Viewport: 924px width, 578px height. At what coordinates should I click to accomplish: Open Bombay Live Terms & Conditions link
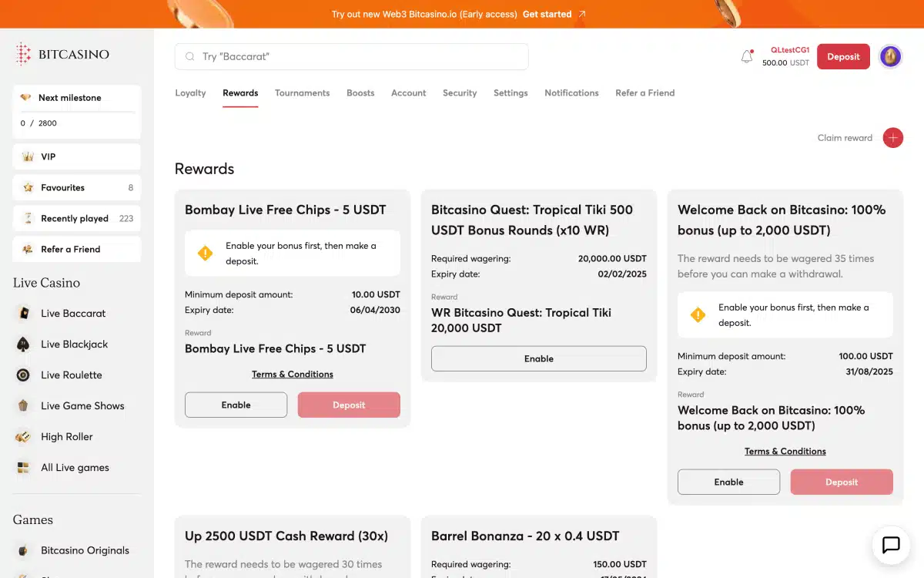(x=293, y=374)
